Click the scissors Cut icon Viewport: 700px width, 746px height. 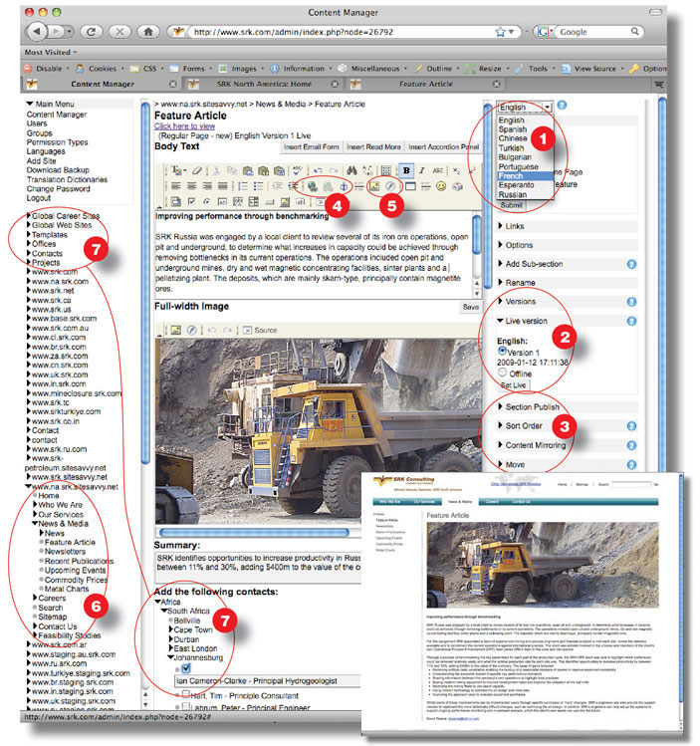216,170
